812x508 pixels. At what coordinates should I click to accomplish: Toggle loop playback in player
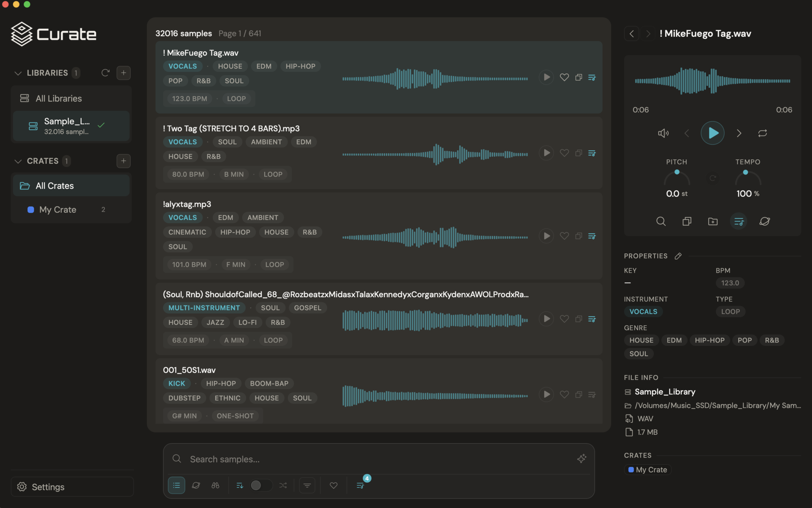(763, 133)
